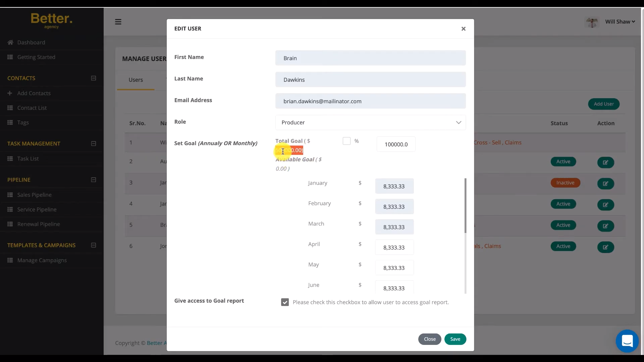
Task: Switch to the Users tab
Action: 136,80
